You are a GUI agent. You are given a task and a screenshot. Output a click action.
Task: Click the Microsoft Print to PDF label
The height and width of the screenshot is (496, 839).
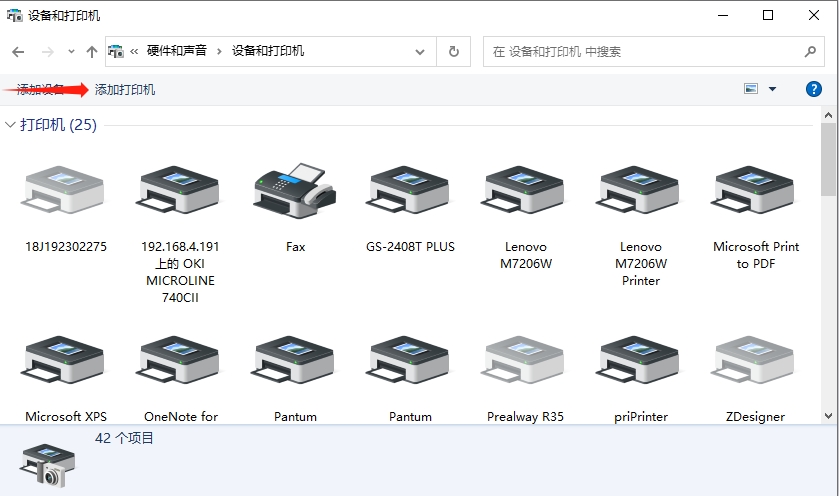coord(756,255)
